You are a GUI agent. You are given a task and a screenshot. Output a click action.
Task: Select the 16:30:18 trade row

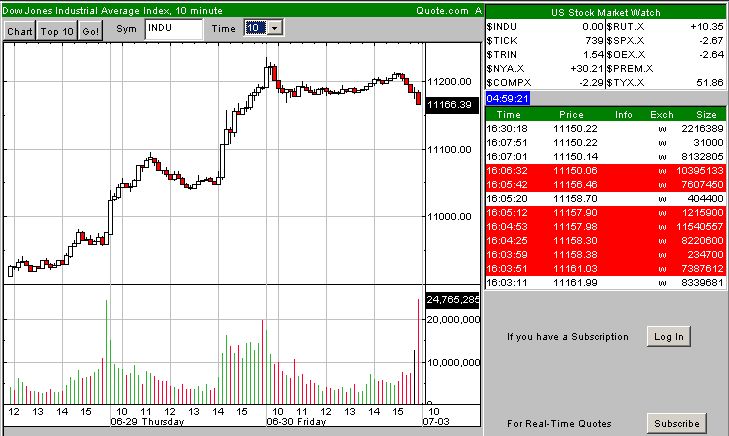(605, 129)
